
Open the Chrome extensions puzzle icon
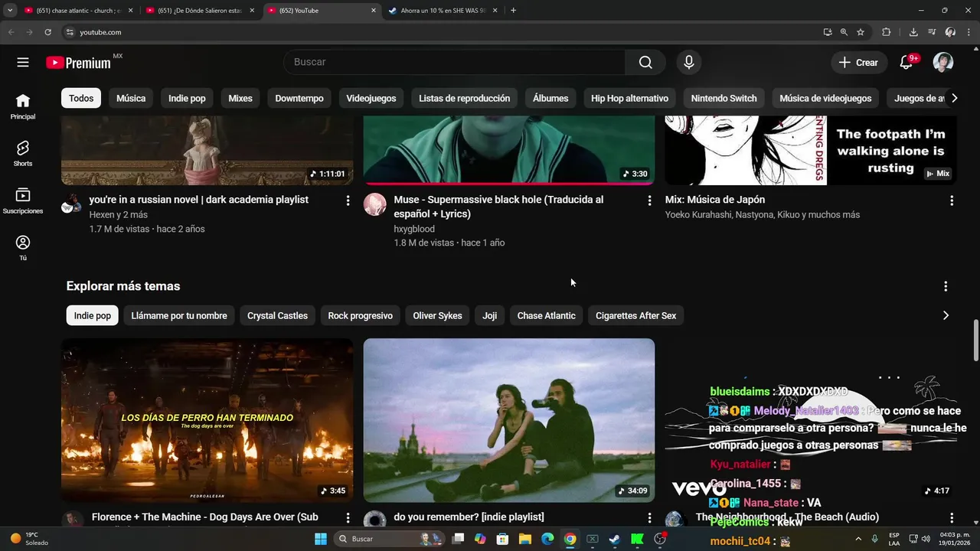(887, 32)
